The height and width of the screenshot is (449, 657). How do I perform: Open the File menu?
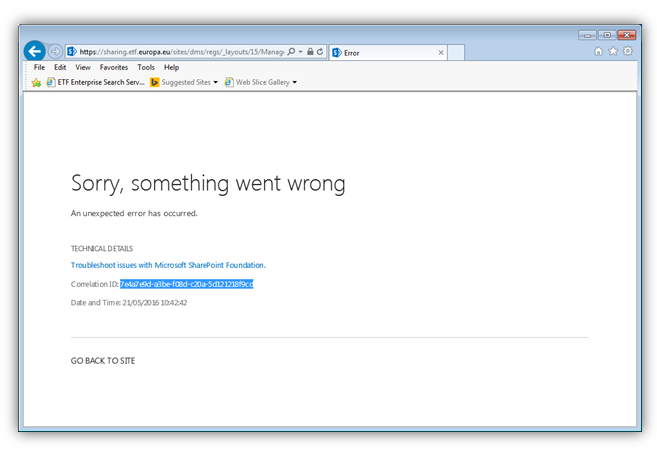(39, 68)
